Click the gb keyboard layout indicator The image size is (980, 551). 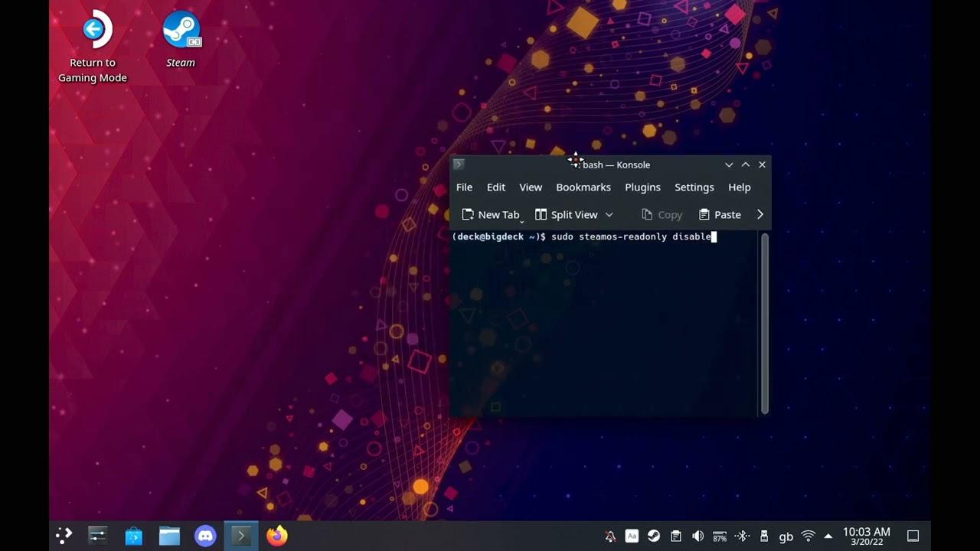point(786,536)
